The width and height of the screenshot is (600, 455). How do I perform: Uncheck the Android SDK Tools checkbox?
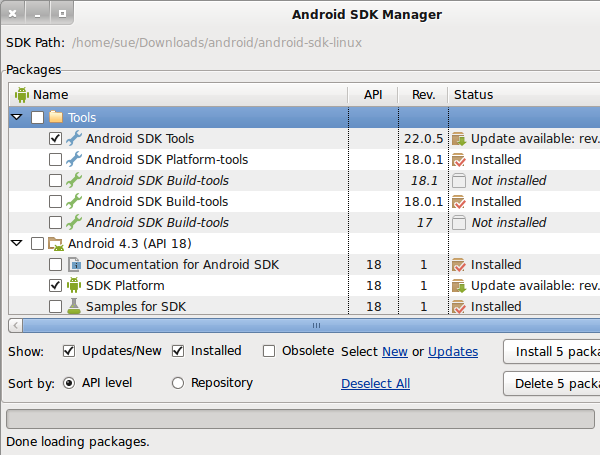pyautogui.click(x=55, y=139)
